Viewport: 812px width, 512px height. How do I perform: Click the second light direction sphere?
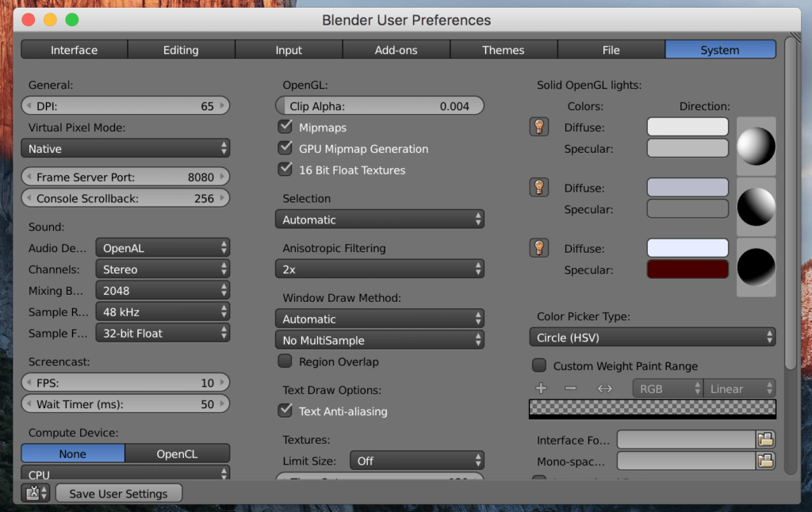pyautogui.click(x=756, y=207)
